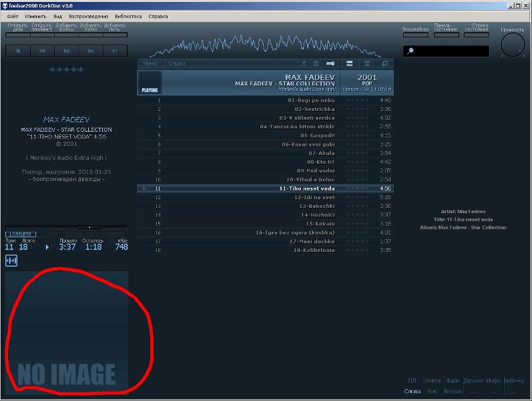Click the LOSSLESS codec indicator

[x=21, y=234]
